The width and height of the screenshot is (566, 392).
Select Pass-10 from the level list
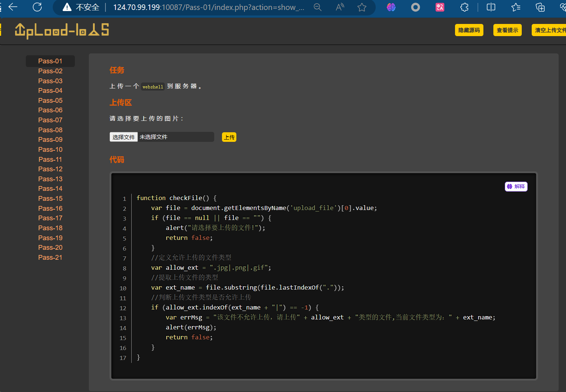pos(50,150)
